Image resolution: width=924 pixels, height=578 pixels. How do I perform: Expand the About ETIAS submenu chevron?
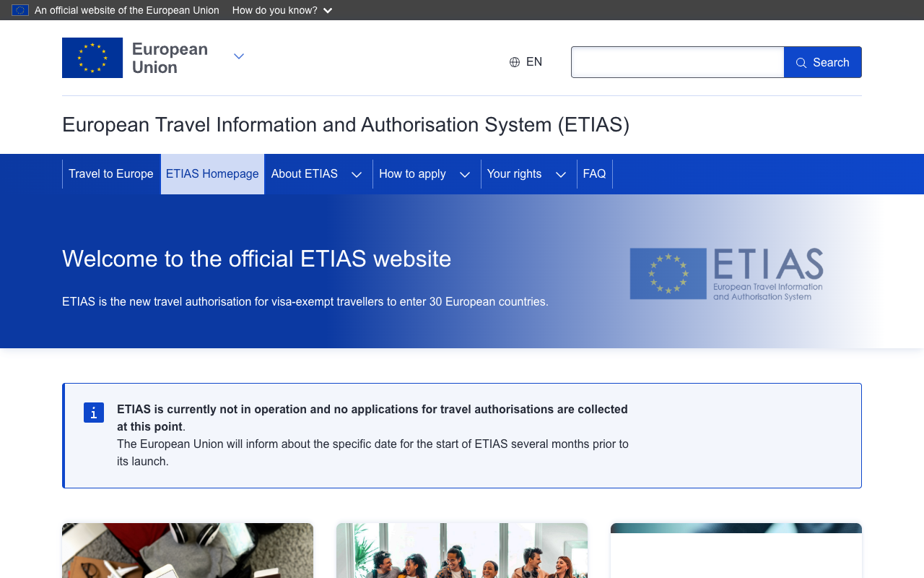click(x=357, y=174)
